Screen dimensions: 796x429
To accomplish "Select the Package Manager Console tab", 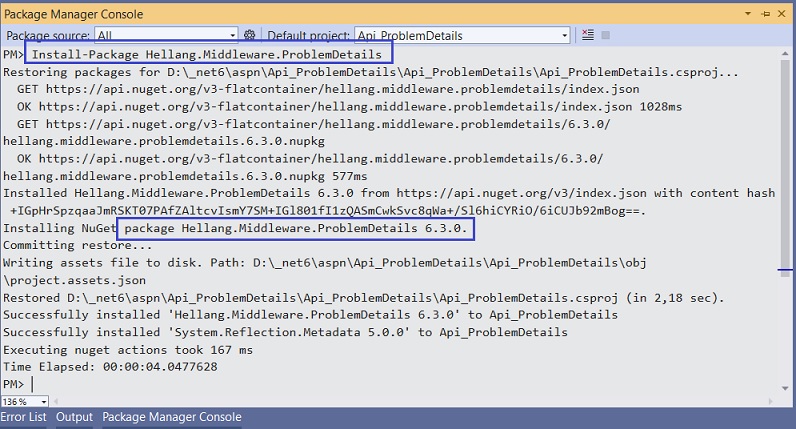I will pos(172,418).
